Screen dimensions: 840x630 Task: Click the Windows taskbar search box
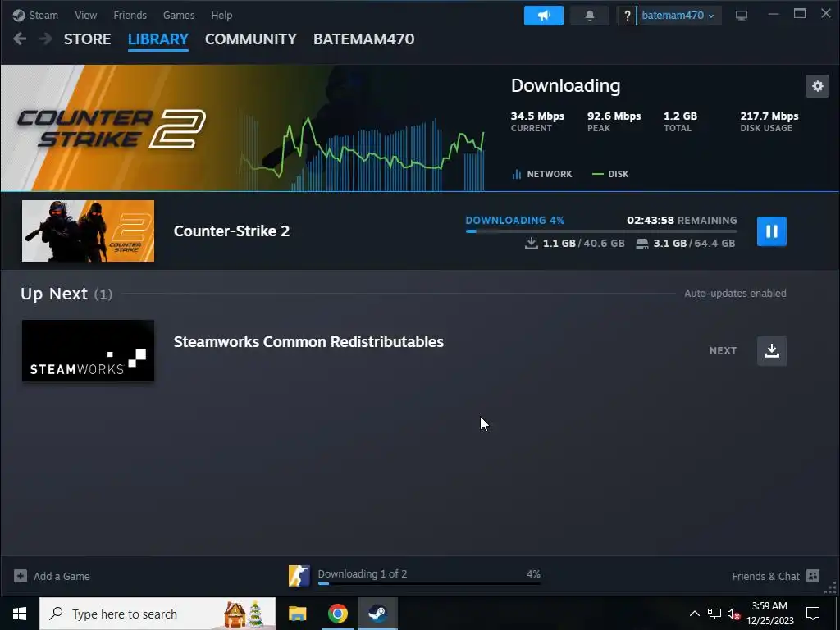point(157,614)
